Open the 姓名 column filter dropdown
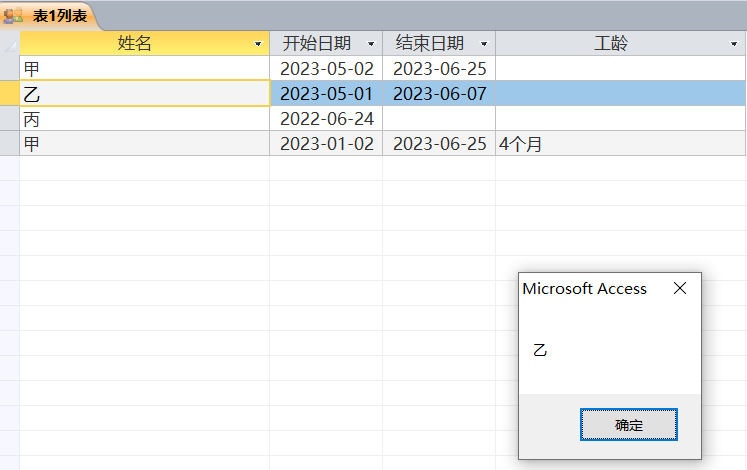This screenshot has width=747, height=470. [x=258, y=44]
